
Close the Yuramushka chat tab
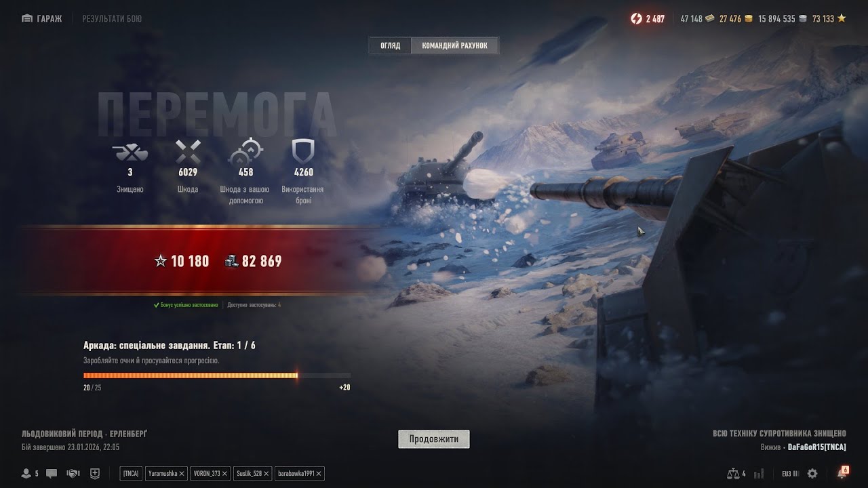(182, 473)
